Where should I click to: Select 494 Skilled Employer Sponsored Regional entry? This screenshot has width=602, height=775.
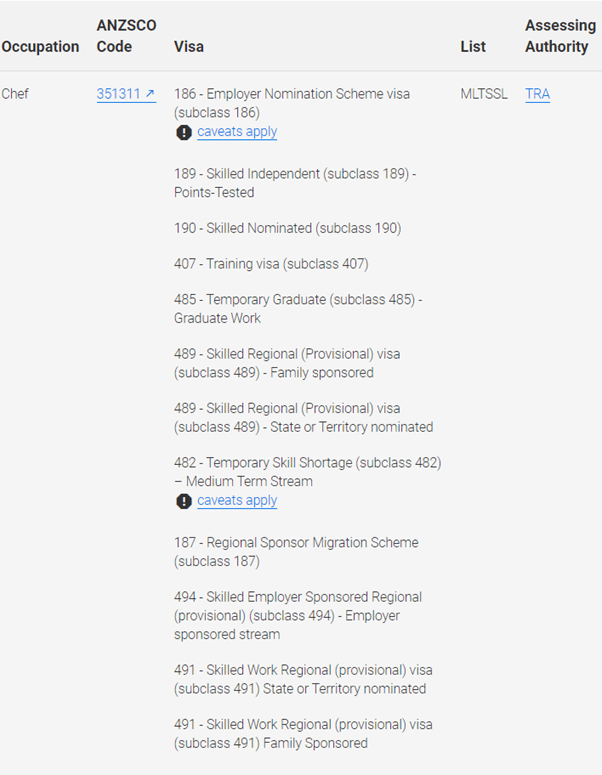click(x=298, y=615)
